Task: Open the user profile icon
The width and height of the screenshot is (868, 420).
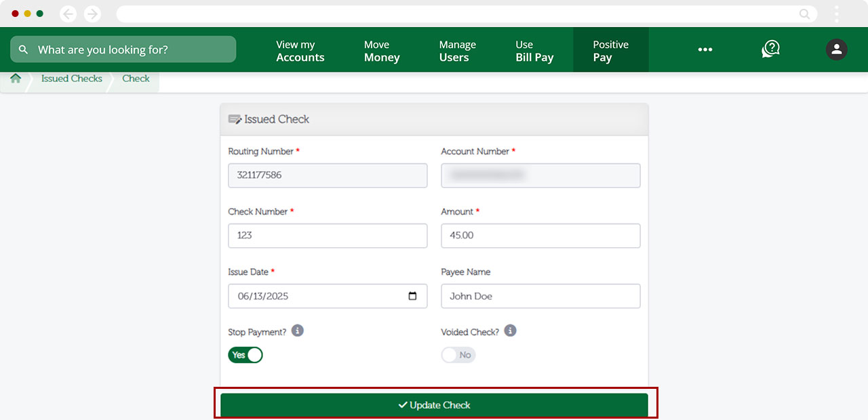Action: 836,49
